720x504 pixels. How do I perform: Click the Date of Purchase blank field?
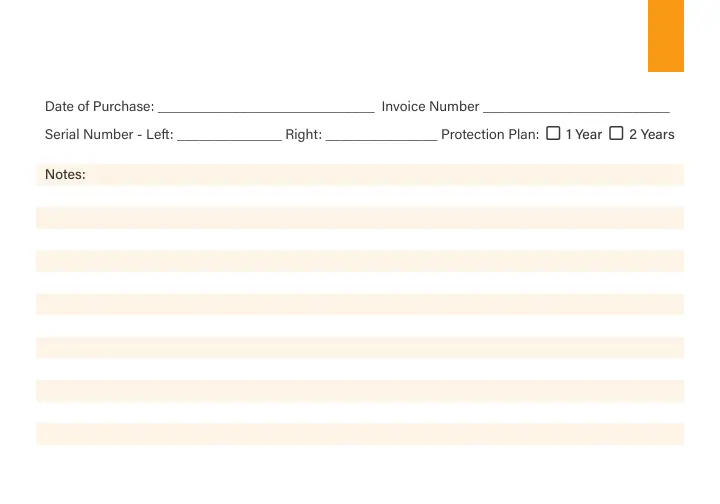coord(266,105)
